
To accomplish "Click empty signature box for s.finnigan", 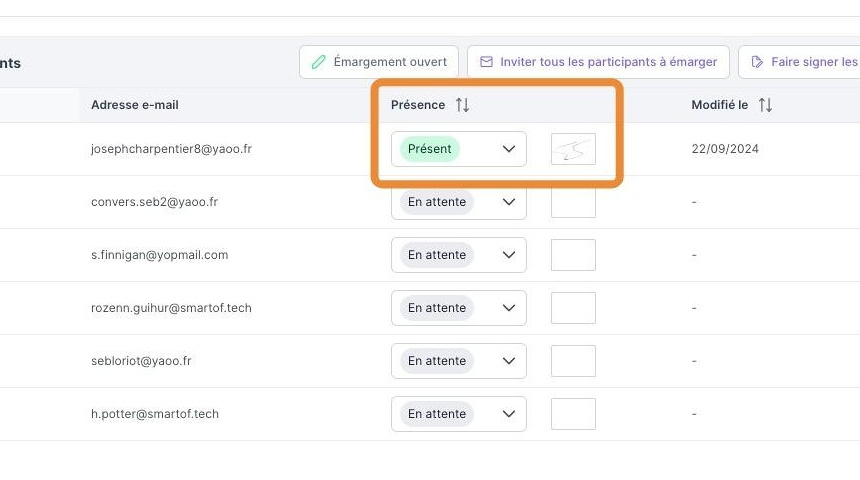I will 573,255.
